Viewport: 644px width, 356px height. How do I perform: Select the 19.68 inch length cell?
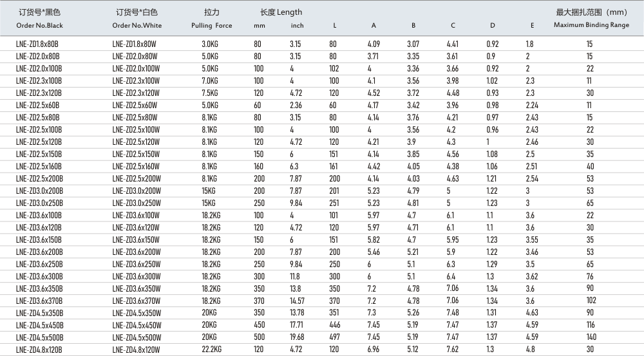click(297, 338)
